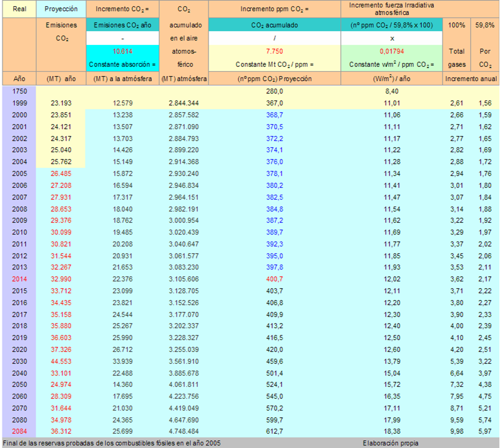Select the 0,01794 constant value cell
Image resolution: width=500 pixels, height=448 pixels.
point(391,51)
